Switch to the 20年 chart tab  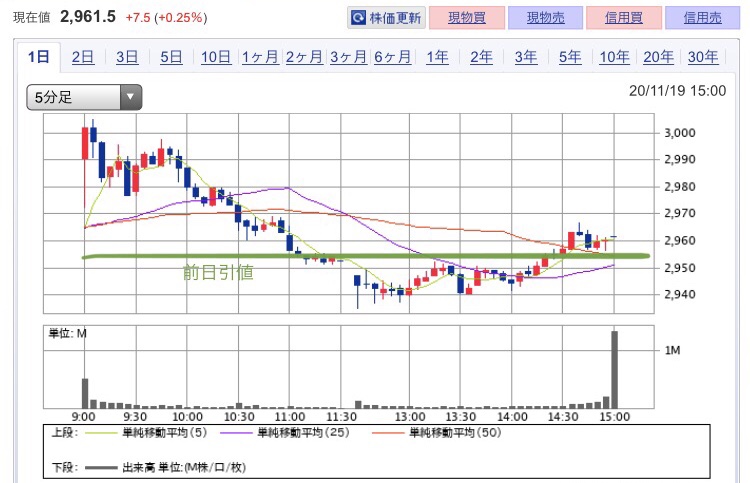pos(658,57)
